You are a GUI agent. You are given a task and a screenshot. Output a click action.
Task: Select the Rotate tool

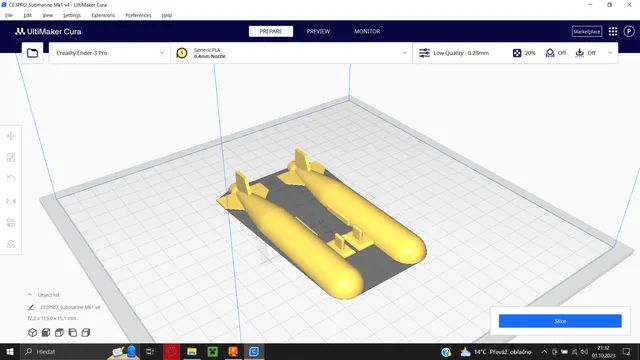11,179
